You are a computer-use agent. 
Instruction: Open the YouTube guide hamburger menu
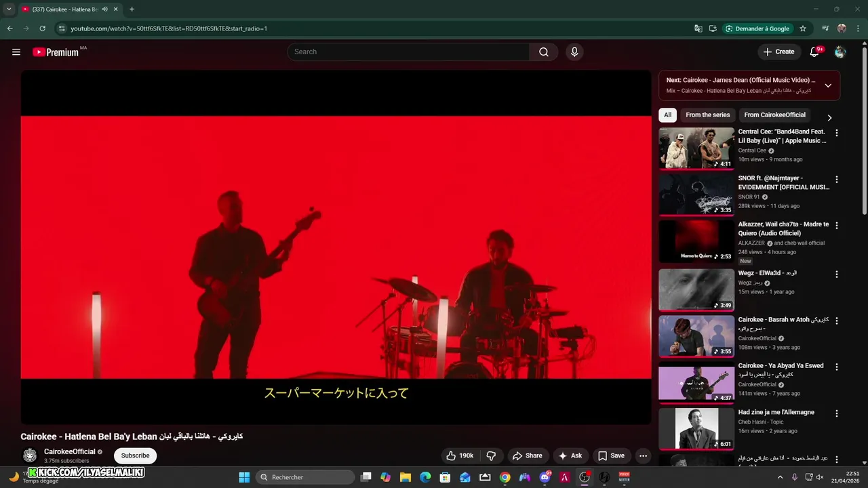pyautogui.click(x=16, y=52)
